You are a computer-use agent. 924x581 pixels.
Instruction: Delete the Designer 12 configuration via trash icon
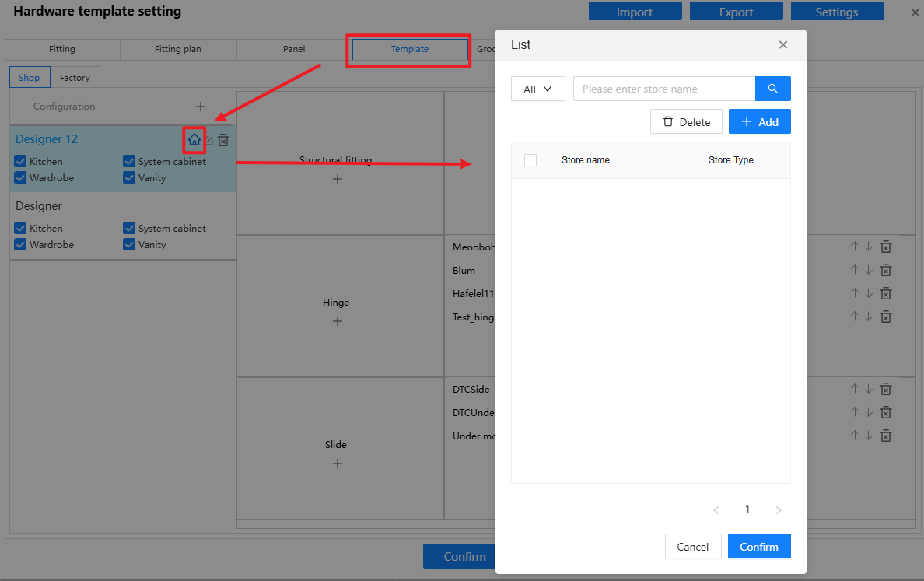point(223,140)
